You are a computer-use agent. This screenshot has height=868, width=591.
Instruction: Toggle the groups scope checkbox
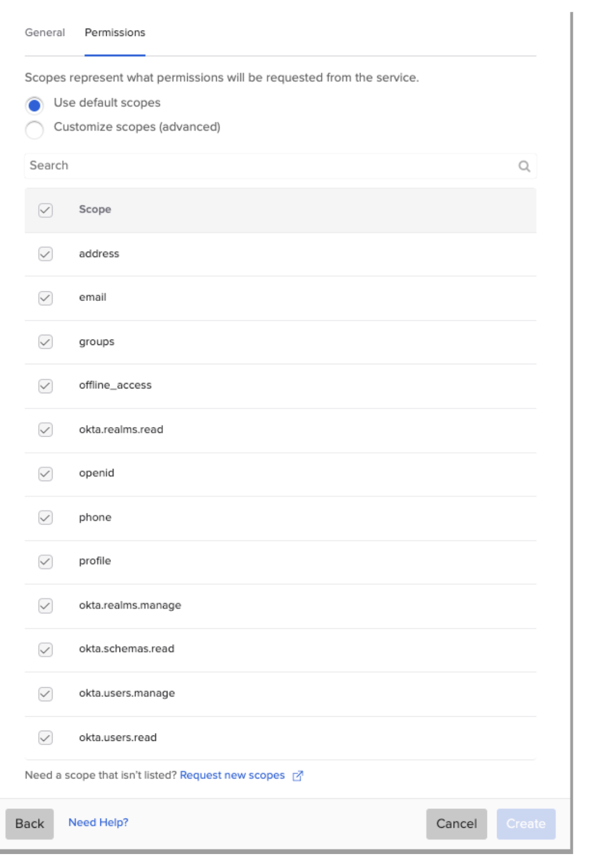pyautogui.click(x=46, y=342)
